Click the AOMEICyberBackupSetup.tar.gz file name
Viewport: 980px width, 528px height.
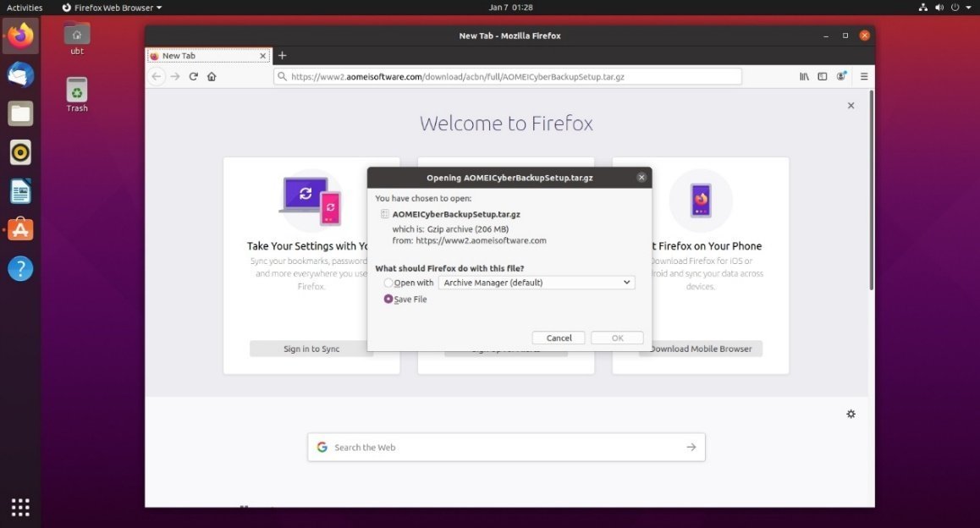pos(456,214)
